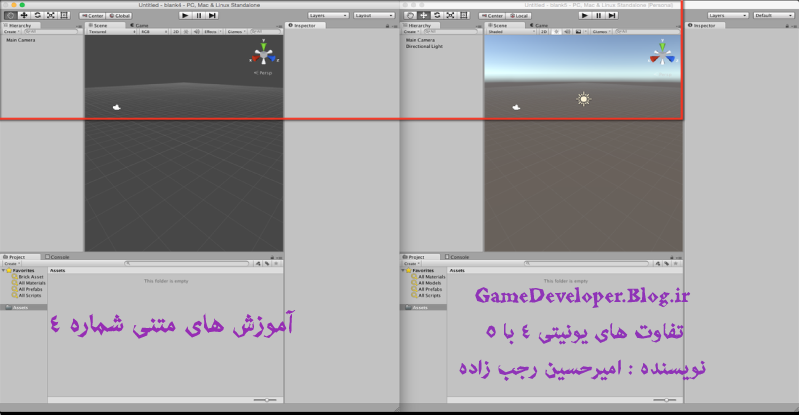Open the Layers dropdown in the left window
Image resolution: width=799 pixels, height=415 pixels.
click(328, 15)
